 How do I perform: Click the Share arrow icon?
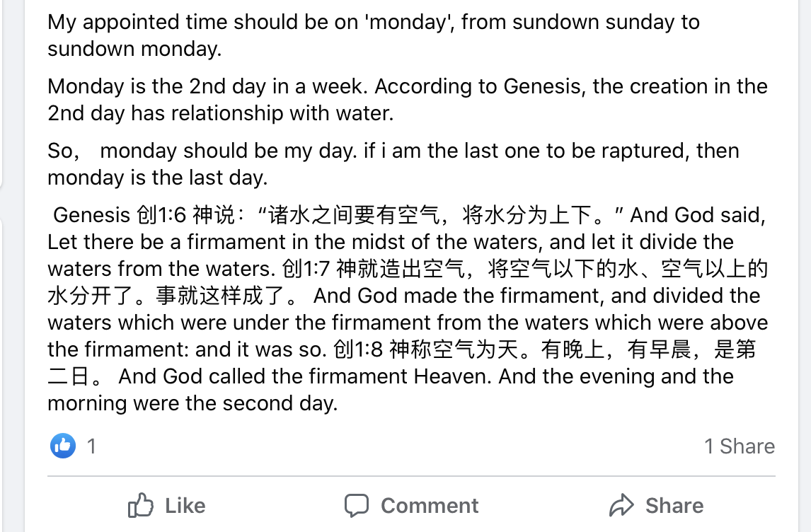[x=621, y=506]
